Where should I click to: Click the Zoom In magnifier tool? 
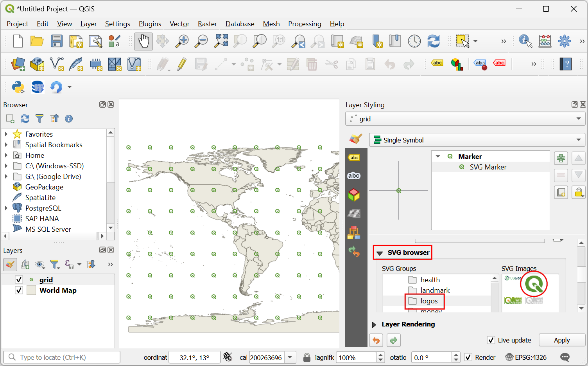coord(182,41)
